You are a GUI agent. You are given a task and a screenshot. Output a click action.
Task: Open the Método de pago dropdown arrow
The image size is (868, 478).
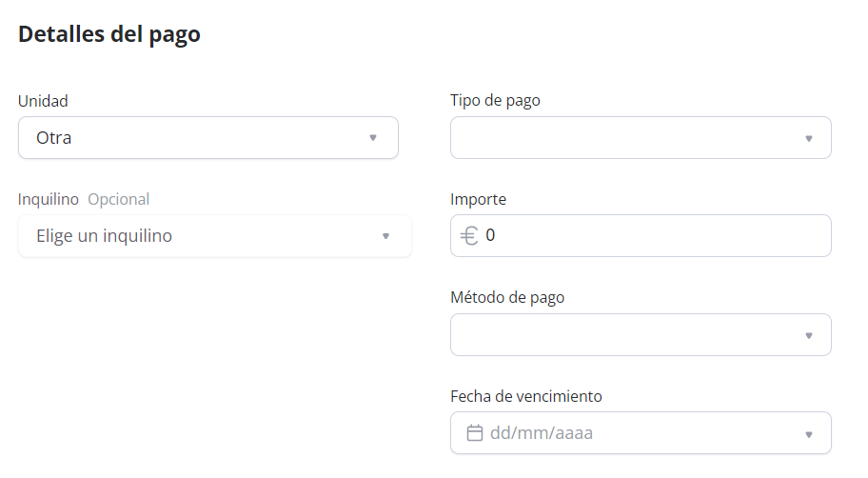[x=808, y=335]
